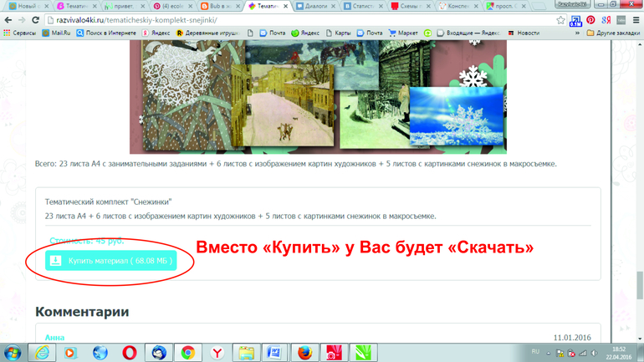Image resolution: width=644 pixels, height=362 pixels.
Task: Switch the RU input language indicator
Action: point(537,352)
